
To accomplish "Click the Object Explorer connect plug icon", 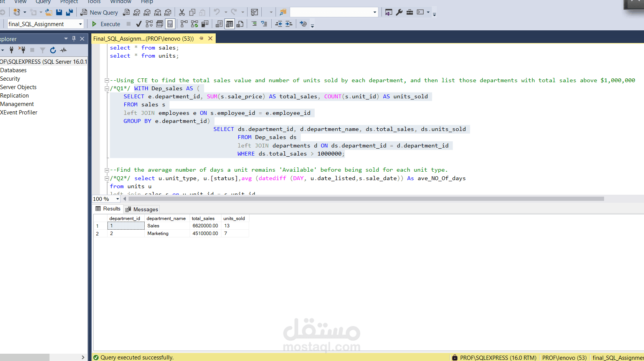I will click(11, 50).
